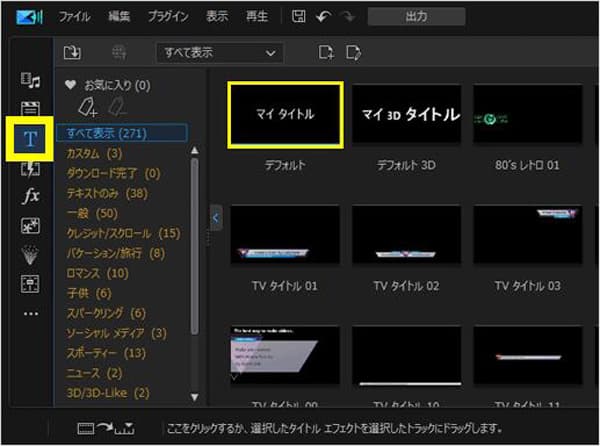Click the tag list scroll-down arrow
This screenshot has width=600, height=446.
tap(194, 397)
